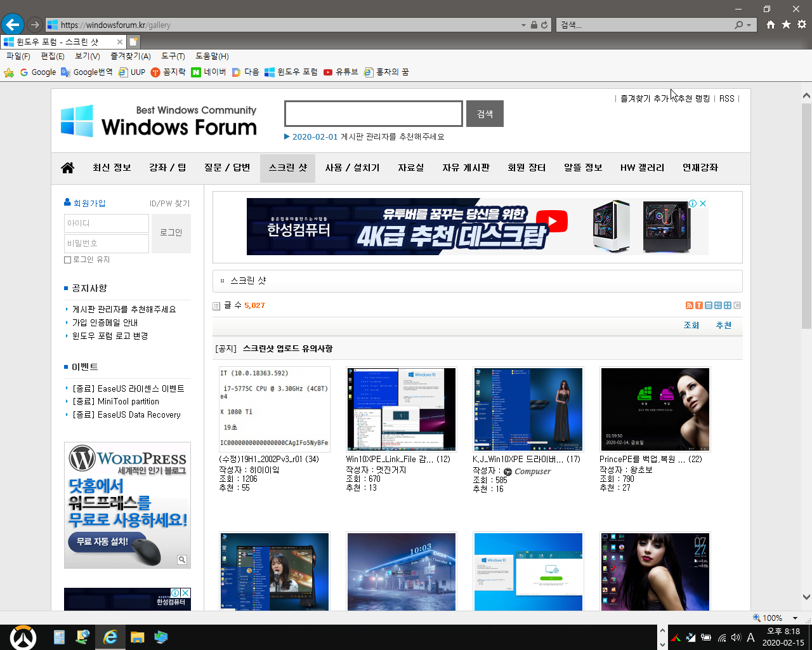Click the 비밀번호 input field
The width and height of the screenshot is (812, 650).
(107, 243)
